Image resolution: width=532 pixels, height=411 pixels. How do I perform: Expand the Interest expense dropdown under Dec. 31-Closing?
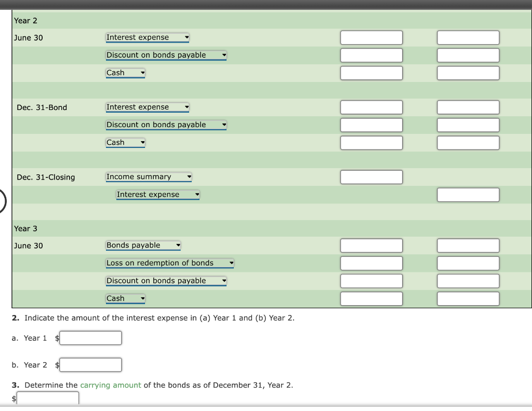[x=157, y=195]
